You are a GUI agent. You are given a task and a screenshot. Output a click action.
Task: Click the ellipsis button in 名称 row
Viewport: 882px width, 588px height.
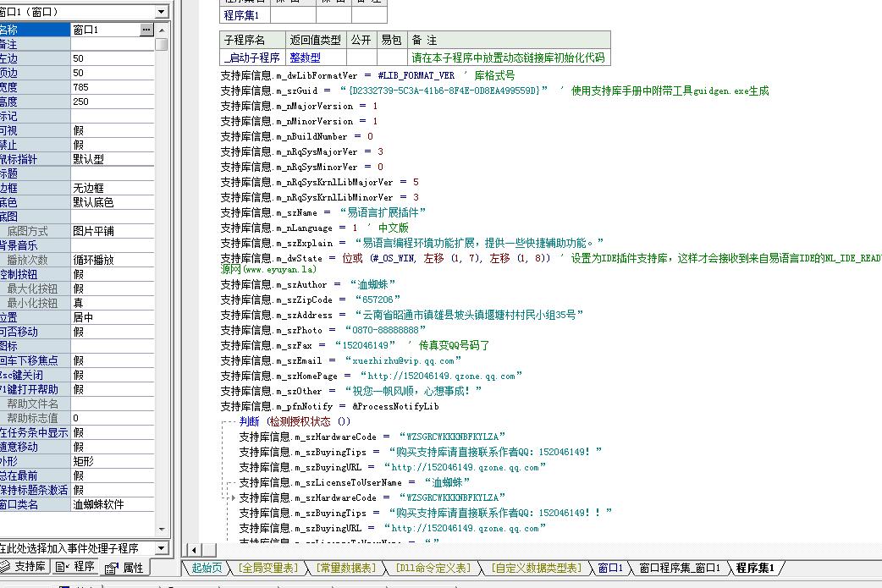[146, 30]
